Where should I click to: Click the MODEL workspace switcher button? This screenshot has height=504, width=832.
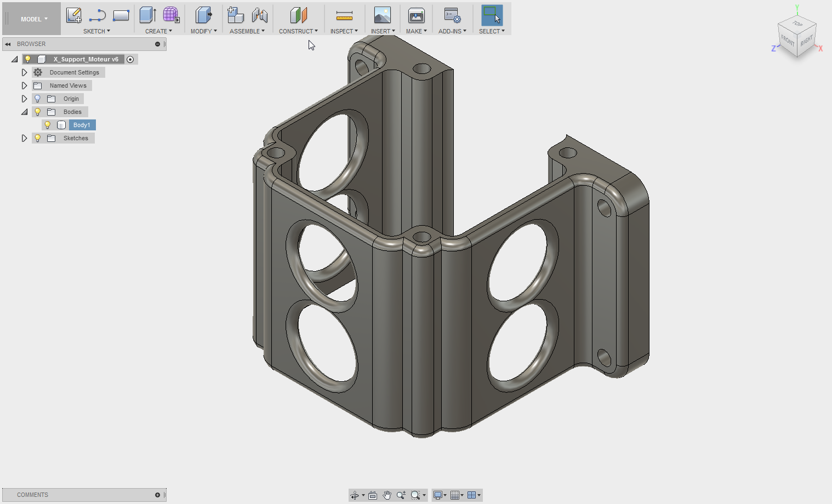pyautogui.click(x=34, y=19)
